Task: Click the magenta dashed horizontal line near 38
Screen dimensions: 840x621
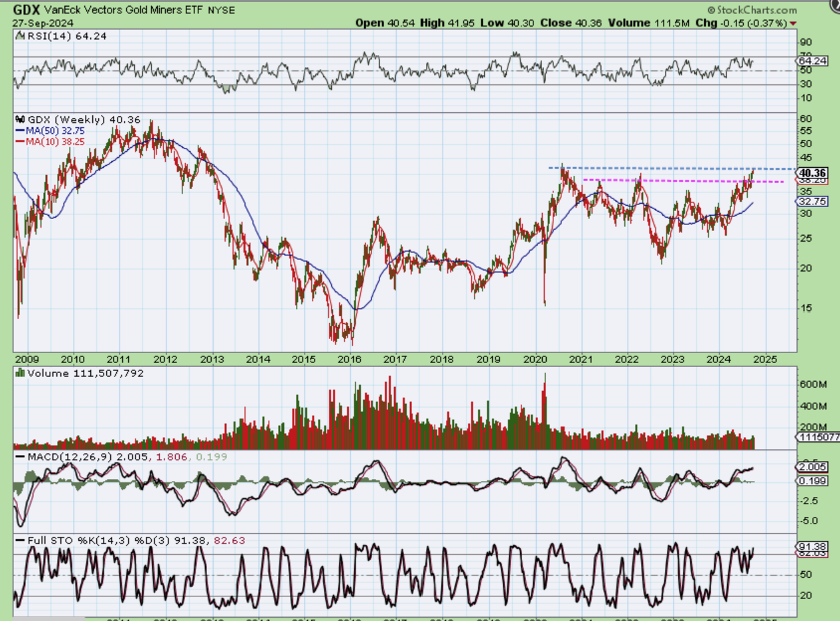Action: (683, 180)
